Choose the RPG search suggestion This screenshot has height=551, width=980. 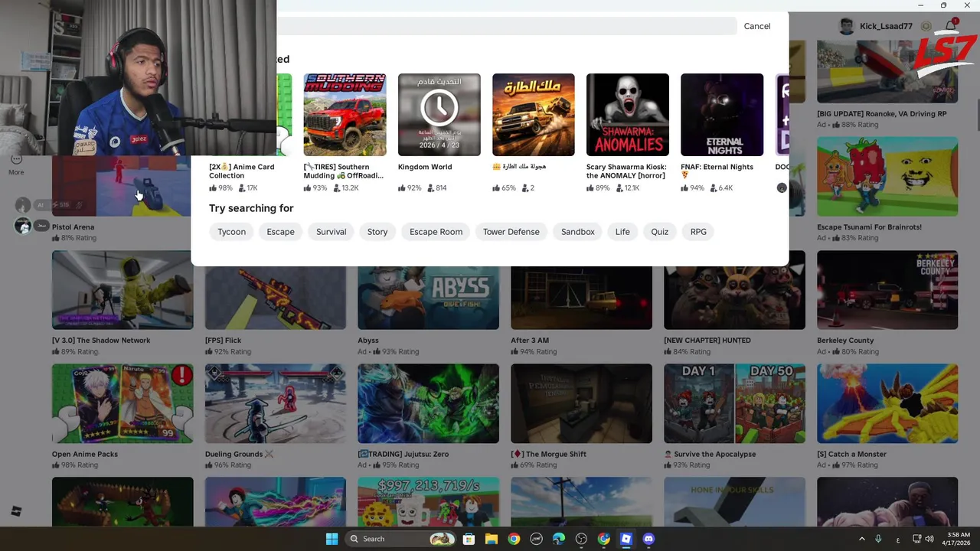coord(698,232)
